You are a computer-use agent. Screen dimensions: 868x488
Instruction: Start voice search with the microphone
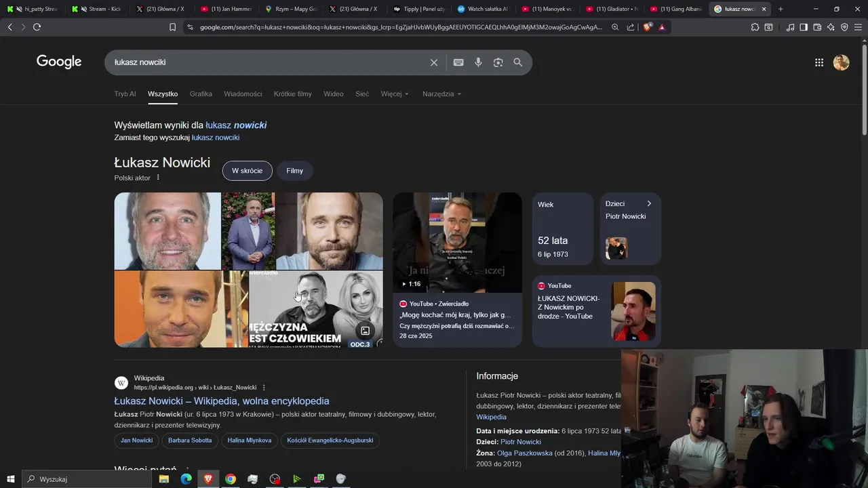478,62
